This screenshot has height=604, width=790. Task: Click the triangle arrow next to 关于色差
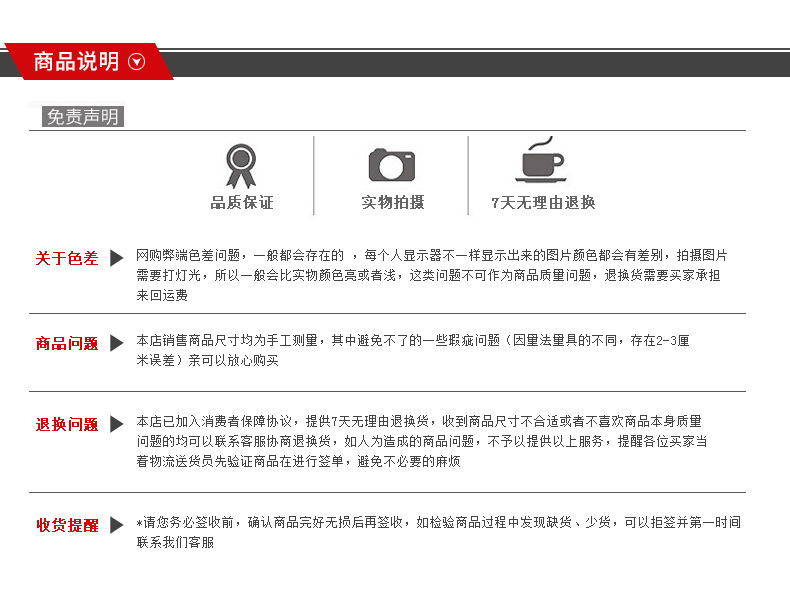click(x=117, y=257)
